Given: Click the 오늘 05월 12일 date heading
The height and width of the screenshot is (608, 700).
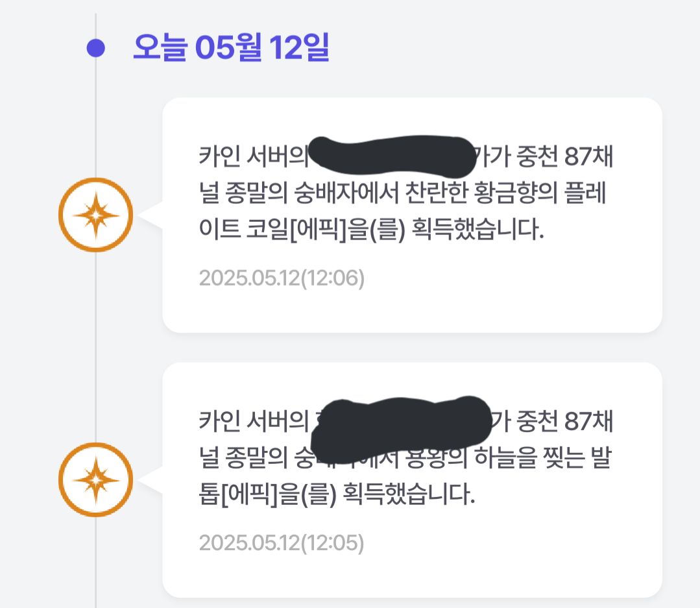Looking at the screenshot, I should click(231, 47).
